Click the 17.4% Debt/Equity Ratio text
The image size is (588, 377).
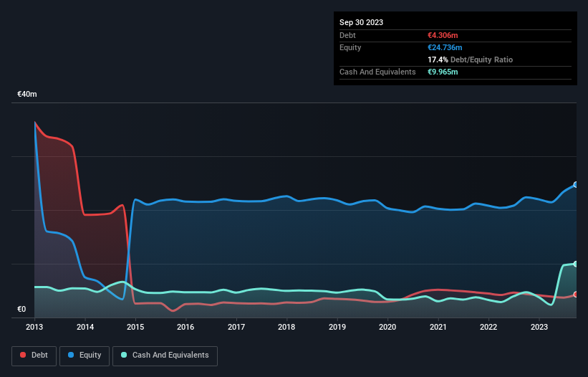coord(471,59)
